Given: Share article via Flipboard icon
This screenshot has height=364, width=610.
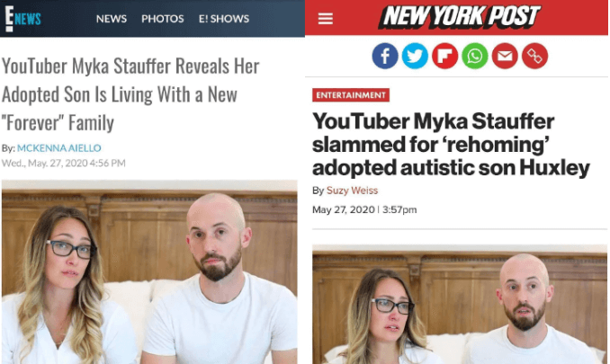Looking at the screenshot, I should (x=444, y=56).
